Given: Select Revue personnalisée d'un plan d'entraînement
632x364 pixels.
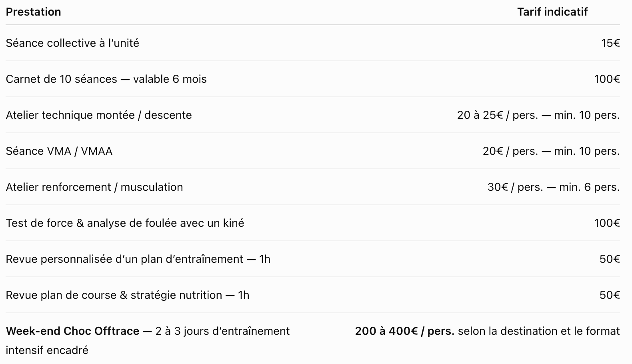Looking at the screenshot, I should 124,259.
